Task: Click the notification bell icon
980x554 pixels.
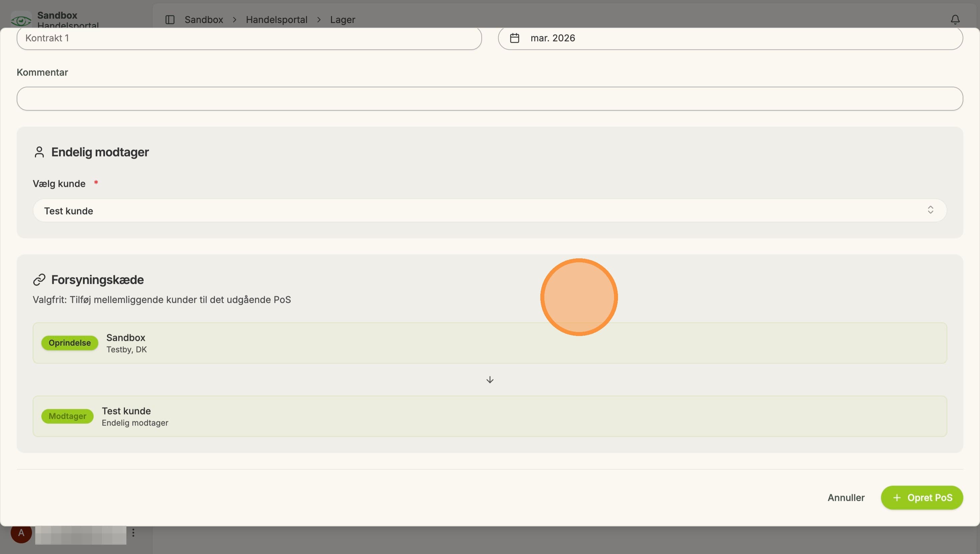Action: (955, 19)
